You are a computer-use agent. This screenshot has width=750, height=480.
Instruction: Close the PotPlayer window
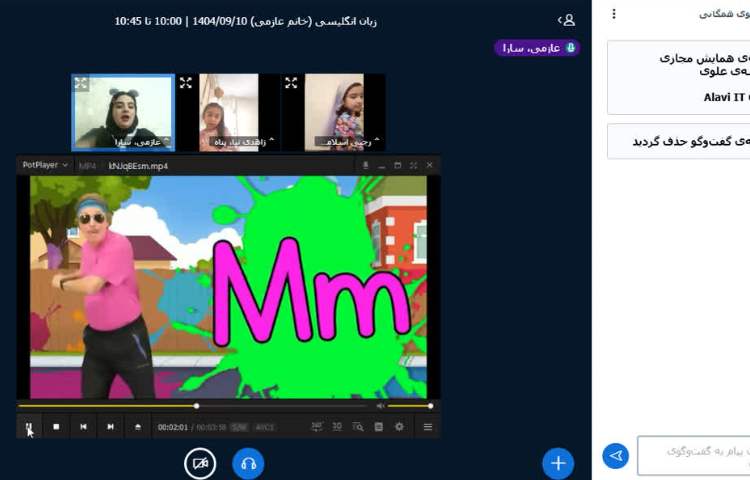[430, 165]
